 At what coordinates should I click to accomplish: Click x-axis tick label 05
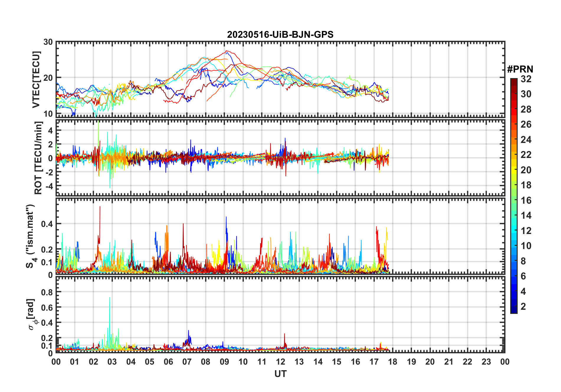pyautogui.click(x=150, y=362)
